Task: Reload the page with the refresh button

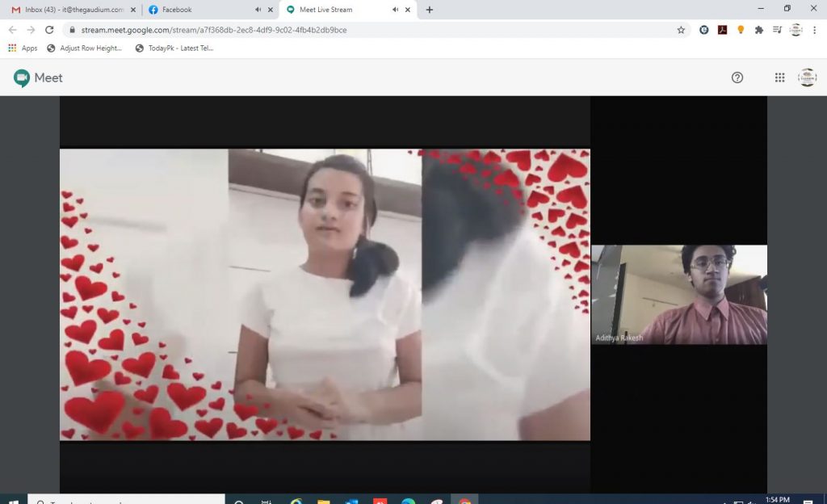Action: coord(49,30)
